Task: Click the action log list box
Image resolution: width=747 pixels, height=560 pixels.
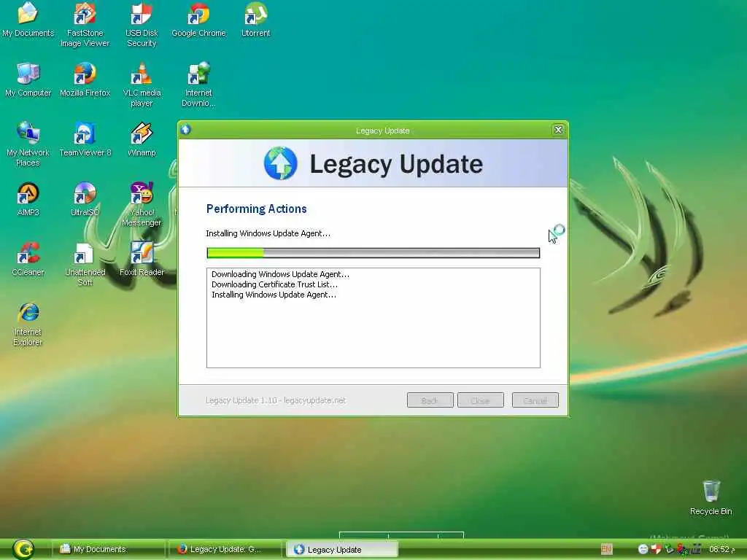Action: pyautogui.click(x=373, y=318)
